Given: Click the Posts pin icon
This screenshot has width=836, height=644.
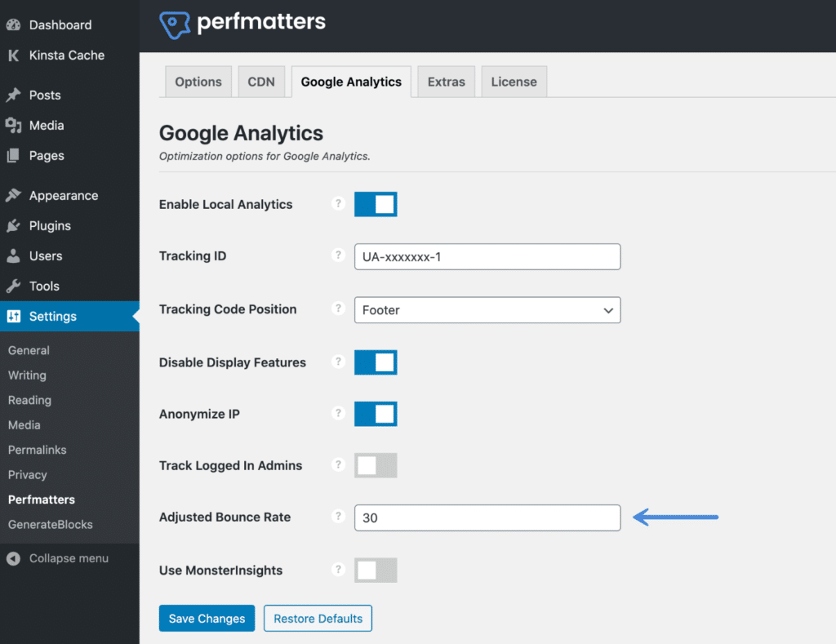Looking at the screenshot, I should pyautogui.click(x=13, y=95).
